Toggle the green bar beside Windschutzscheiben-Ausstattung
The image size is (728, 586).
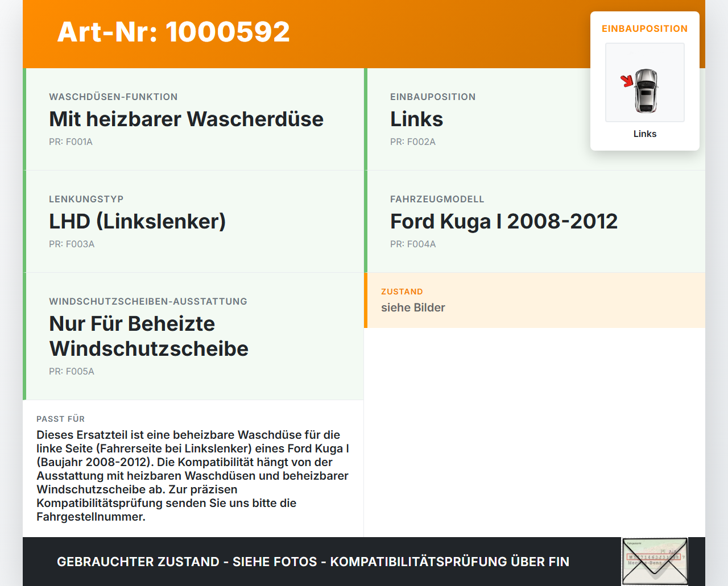pos(23,335)
